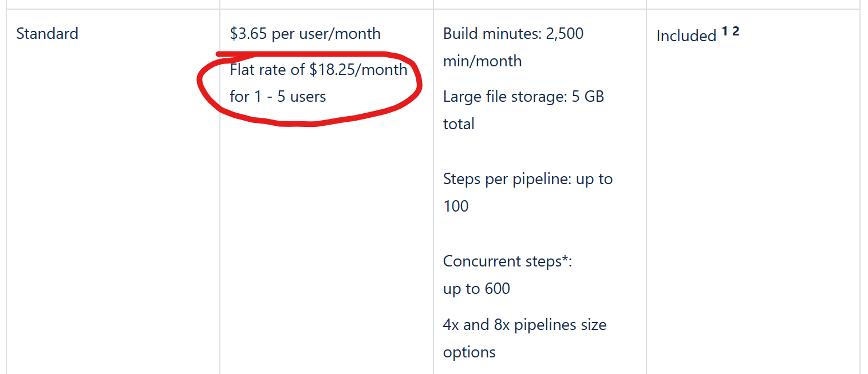Click the Standard plan label
The height and width of the screenshot is (374, 868).
coord(47,34)
